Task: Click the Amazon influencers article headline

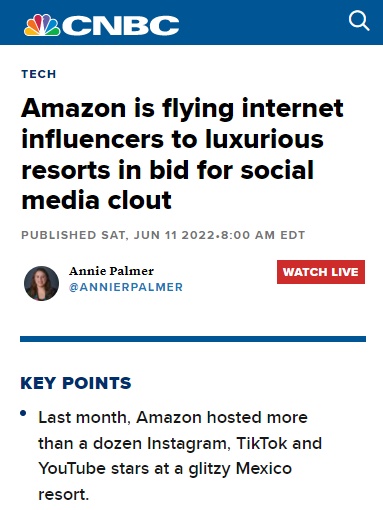Action: tap(182, 154)
